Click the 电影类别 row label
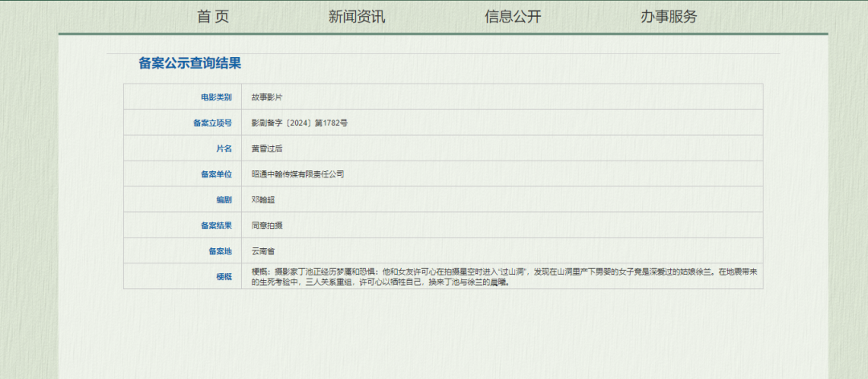Viewport: 868px width, 379px height. (x=216, y=97)
